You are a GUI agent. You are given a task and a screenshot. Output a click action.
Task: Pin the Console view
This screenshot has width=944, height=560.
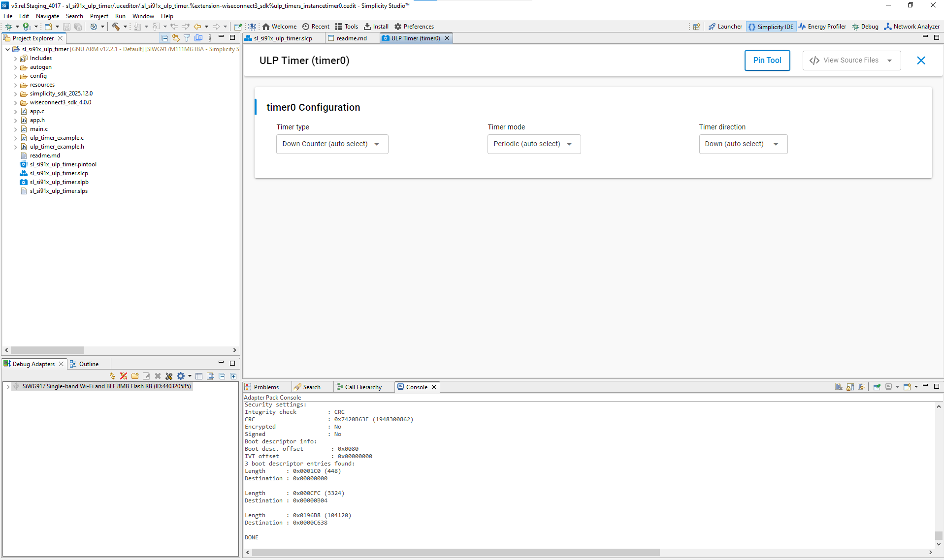[878, 387]
